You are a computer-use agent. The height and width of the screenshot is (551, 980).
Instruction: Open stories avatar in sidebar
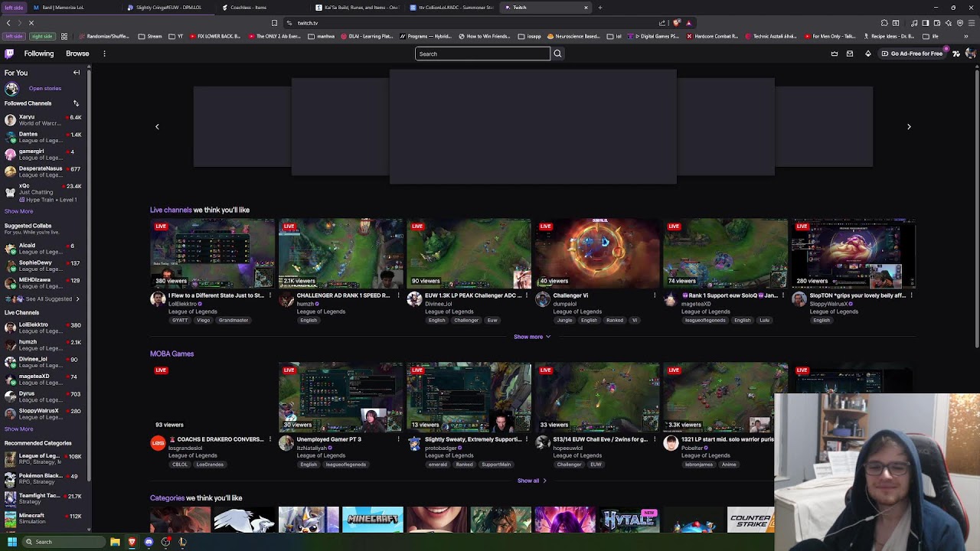coord(11,89)
